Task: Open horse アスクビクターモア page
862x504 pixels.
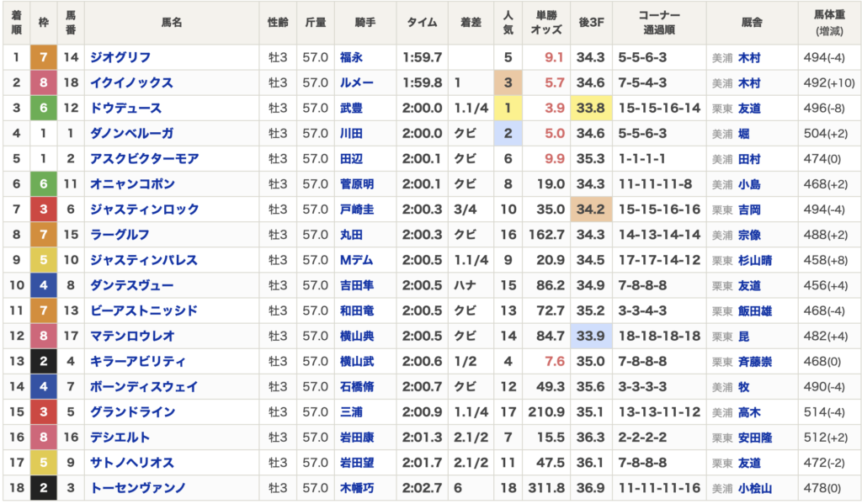Action: click(145, 159)
